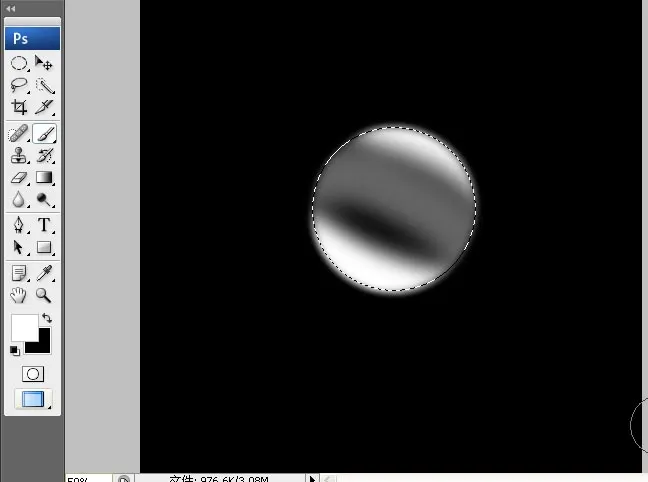
Task: Select the Elliptical Marquee tool
Action: (x=19, y=63)
